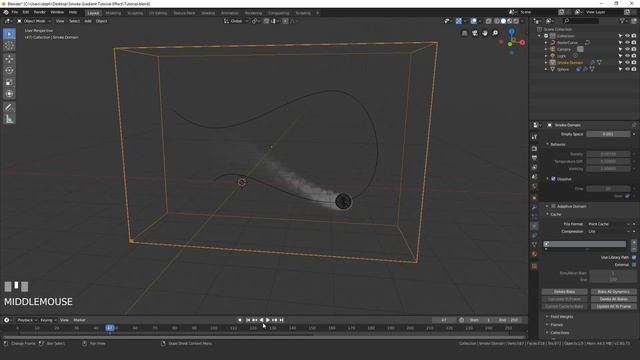Select the Transform tool
The image size is (640, 360).
tap(9, 94)
